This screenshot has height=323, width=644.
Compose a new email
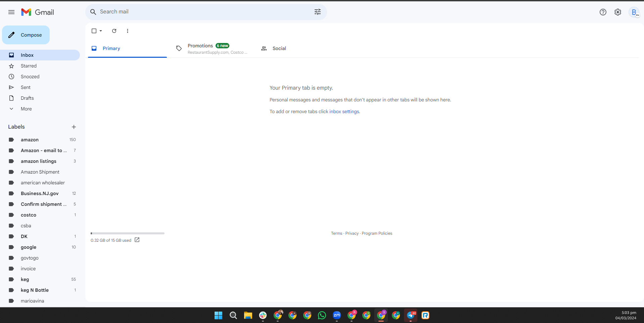(26, 35)
